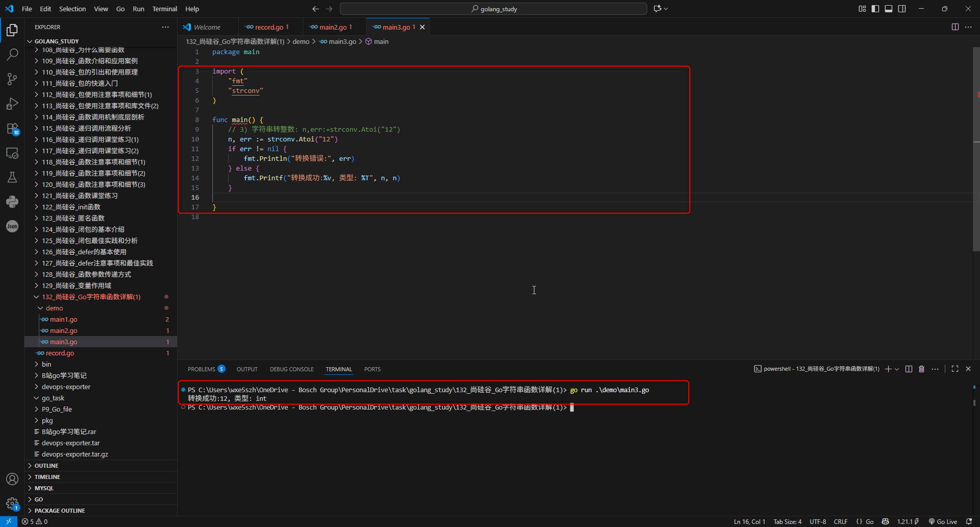This screenshot has height=527, width=980.
Task: Click the Go Live status button
Action: [943, 521]
